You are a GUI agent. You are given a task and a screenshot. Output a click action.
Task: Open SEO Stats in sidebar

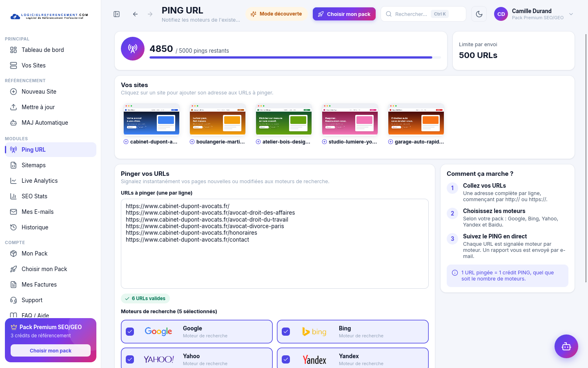tap(51, 196)
